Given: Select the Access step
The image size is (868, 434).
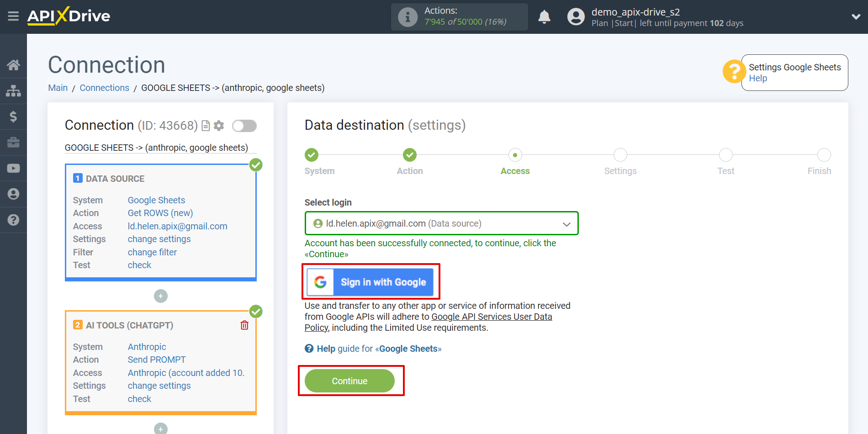Looking at the screenshot, I should pyautogui.click(x=515, y=155).
